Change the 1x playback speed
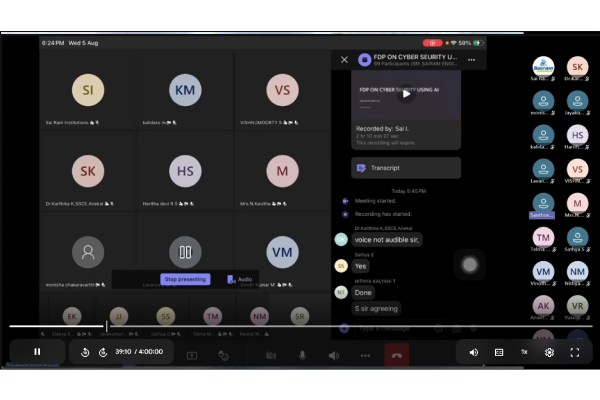 pos(524,352)
